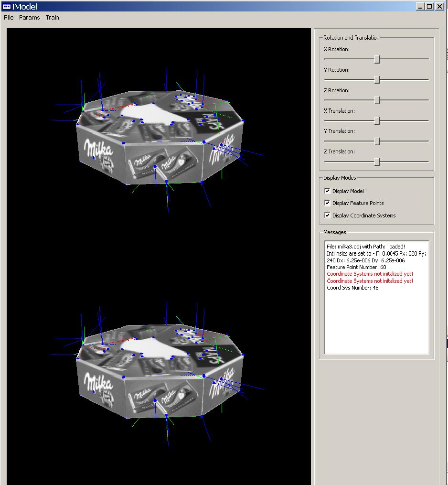Maximize the iModel window
Viewport: 448px width, 485px height.
429,7
